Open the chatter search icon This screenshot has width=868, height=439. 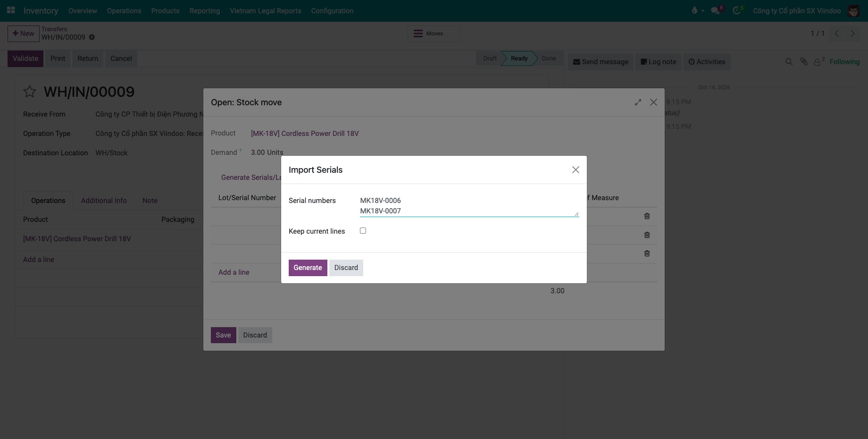coord(789,62)
